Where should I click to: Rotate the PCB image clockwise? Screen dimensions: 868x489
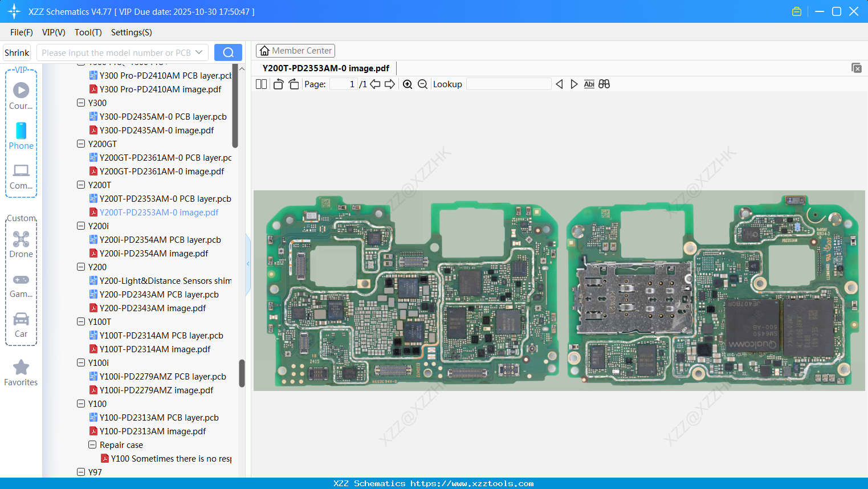(x=293, y=84)
